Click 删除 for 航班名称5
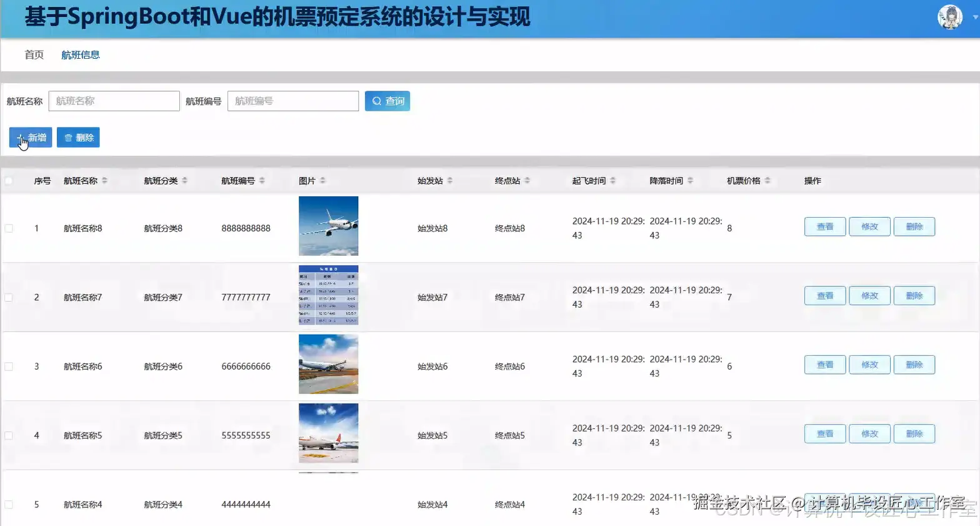The height and width of the screenshot is (526, 980). click(x=914, y=433)
